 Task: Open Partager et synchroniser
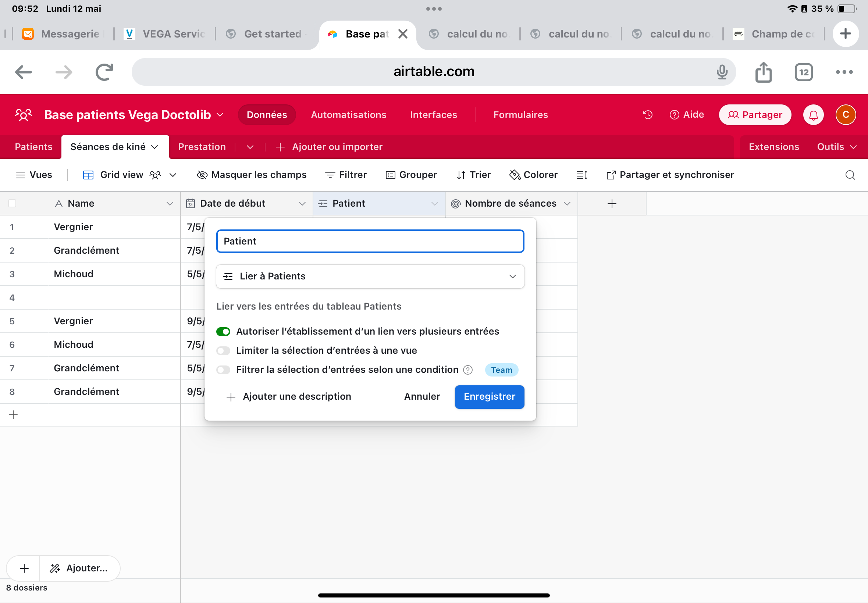tap(670, 175)
